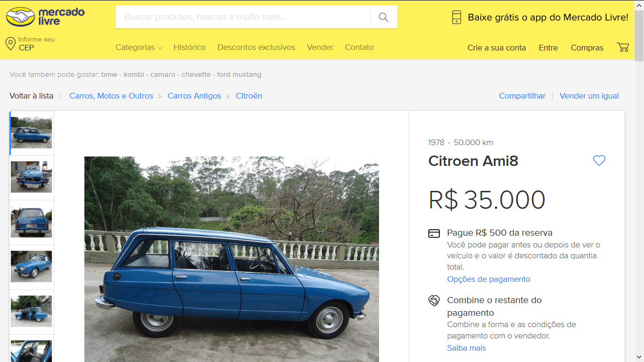
Task: Click the Carros Antigos breadcrumb link
Action: click(194, 96)
